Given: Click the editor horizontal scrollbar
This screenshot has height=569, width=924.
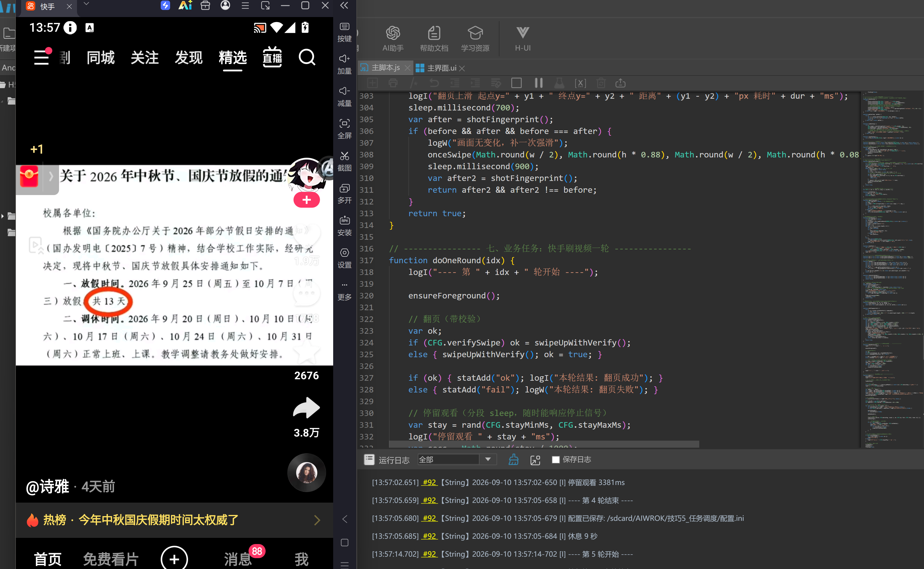Looking at the screenshot, I should pyautogui.click(x=544, y=444).
